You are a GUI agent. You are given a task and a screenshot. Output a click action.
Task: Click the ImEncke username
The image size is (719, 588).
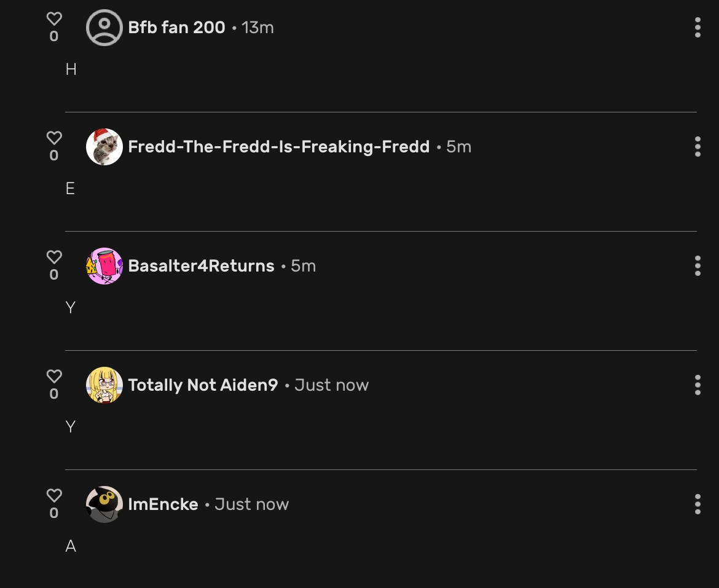point(163,504)
